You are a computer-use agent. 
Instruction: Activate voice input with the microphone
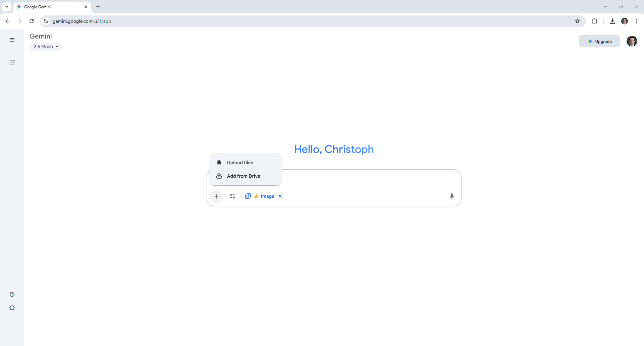451,196
